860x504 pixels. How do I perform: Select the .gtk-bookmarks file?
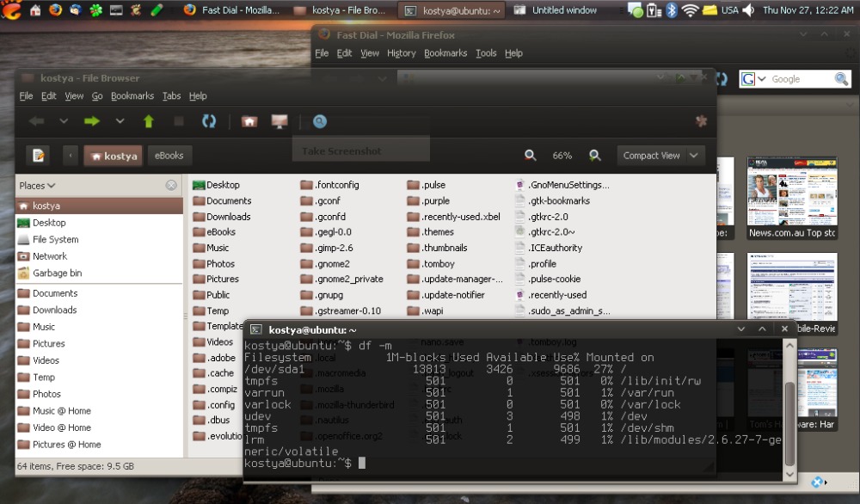coord(552,200)
